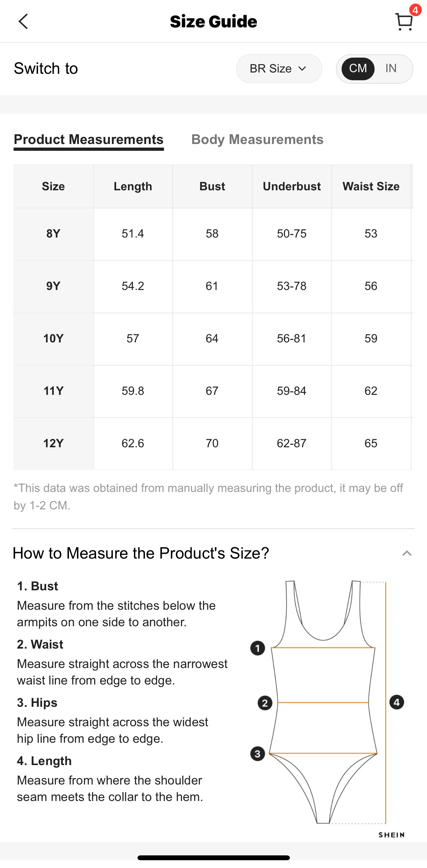Tap the number 2 waist marker
Viewport: 427px width, 868px height.
265,703
